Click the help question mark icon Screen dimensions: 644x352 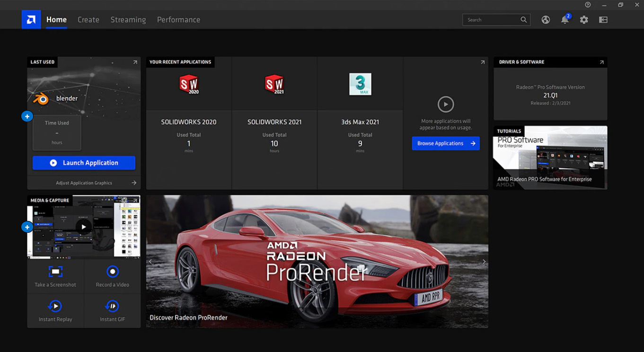[x=588, y=5]
